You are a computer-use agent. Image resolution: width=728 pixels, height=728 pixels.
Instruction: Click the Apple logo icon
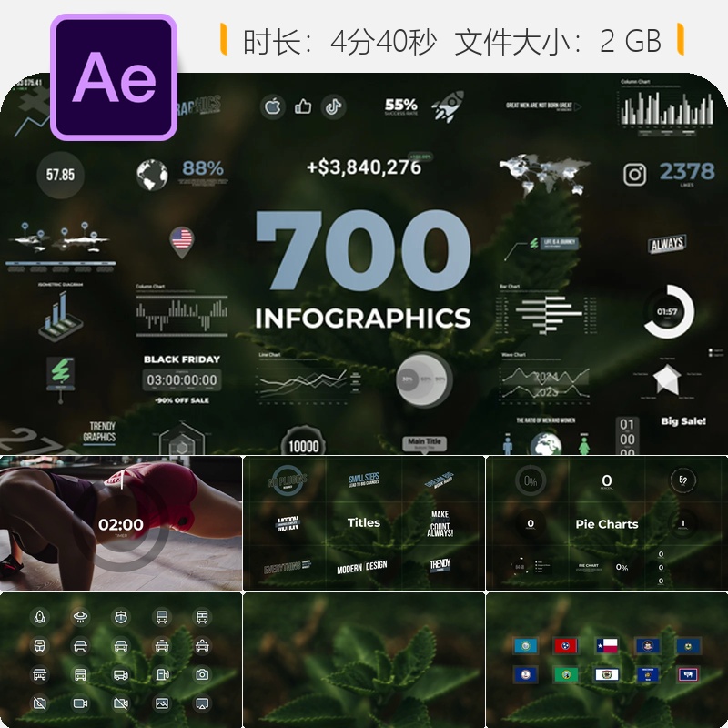pos(274,106)
